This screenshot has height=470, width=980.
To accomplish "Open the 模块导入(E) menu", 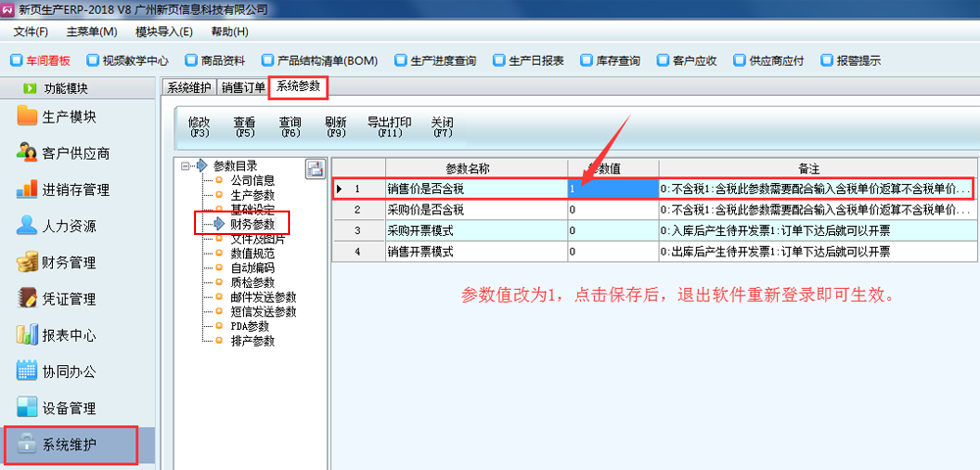I will (164, 31).
